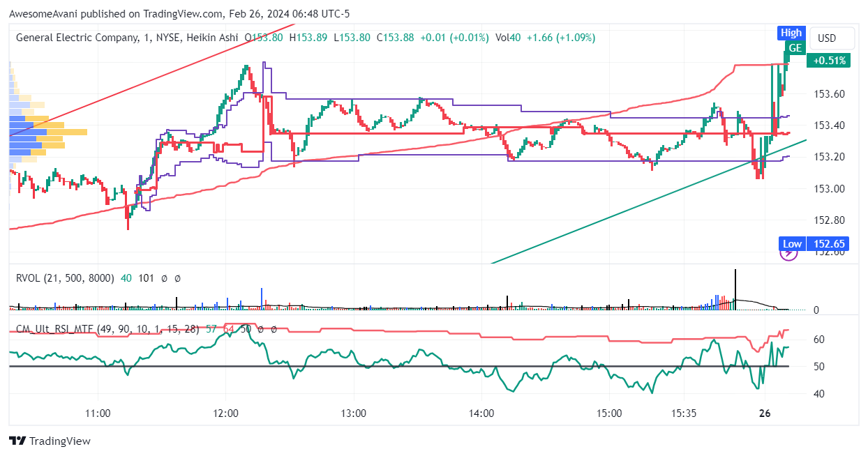This screenshot has height=456, width=868.
Task: Click the 12:00 time axis label
Action: (226, 413)
